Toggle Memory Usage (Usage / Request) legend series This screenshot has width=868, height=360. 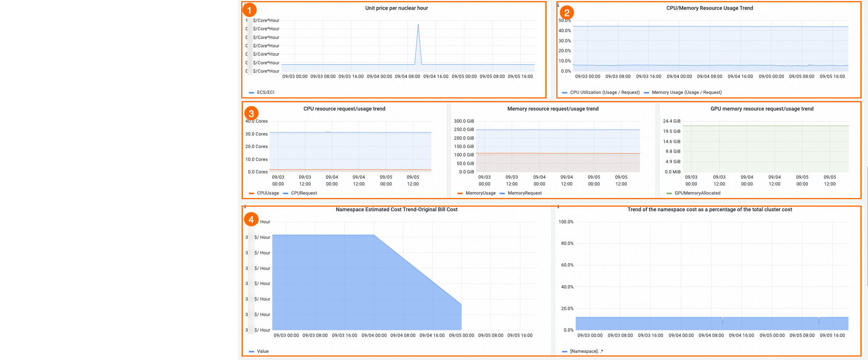[687, 92]
